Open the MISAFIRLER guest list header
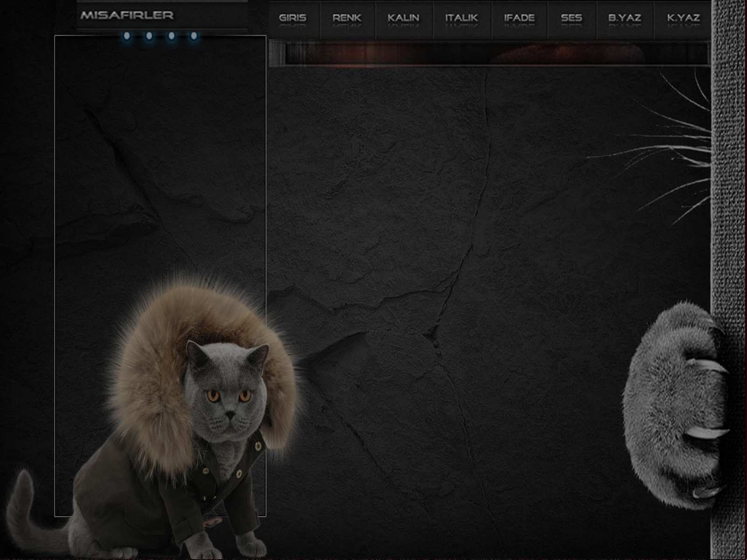Screen dimensions: 747x560 tap(162, 15)
